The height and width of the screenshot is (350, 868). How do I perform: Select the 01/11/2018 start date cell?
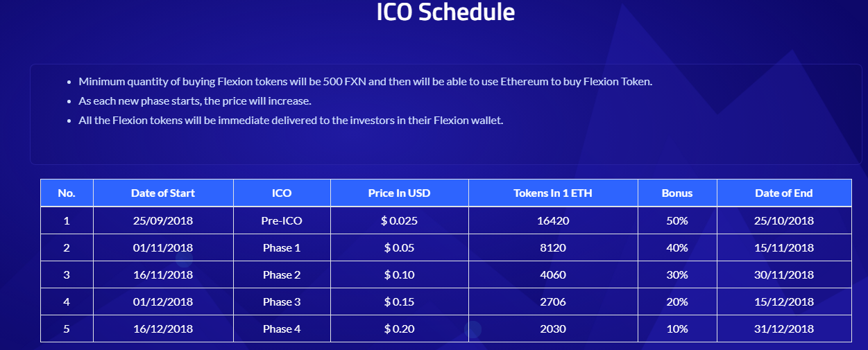point(163,248)
